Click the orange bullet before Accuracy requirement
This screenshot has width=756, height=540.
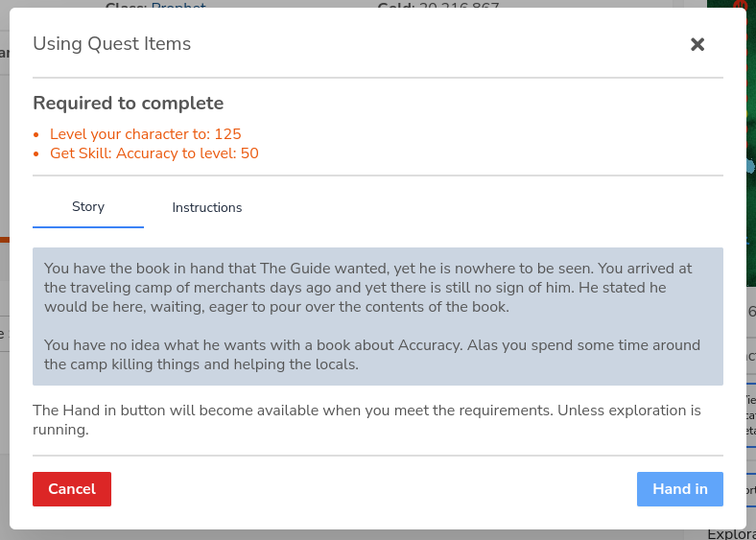pyautogui.click(x=36, y=153)
